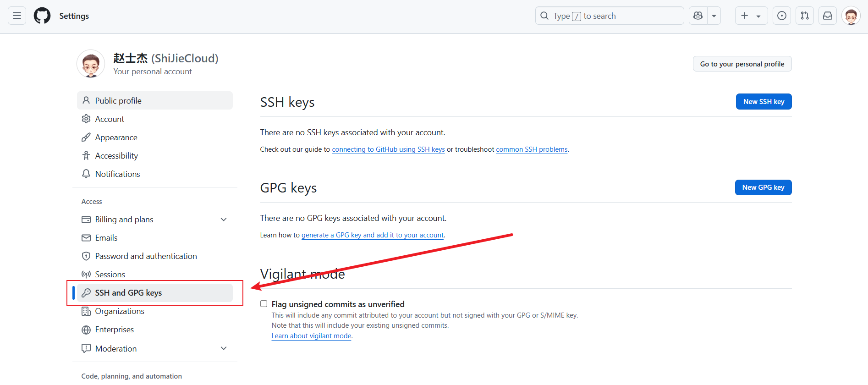868x385 pixels.
Task: Open Copilot chat icon
Action: pyautogui.click(x=698, y=16)
